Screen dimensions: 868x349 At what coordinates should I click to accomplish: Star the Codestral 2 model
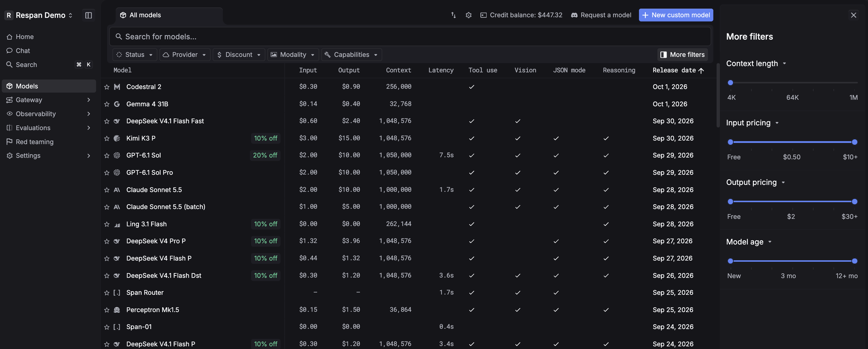tap(107, 87)
